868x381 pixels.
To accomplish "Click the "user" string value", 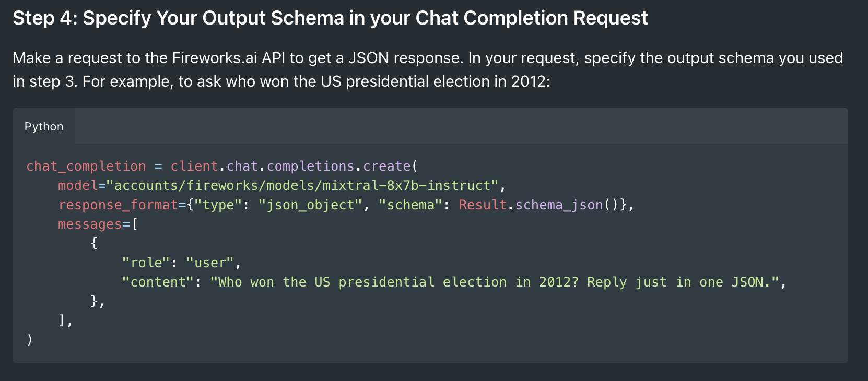I will click(209, 263).
